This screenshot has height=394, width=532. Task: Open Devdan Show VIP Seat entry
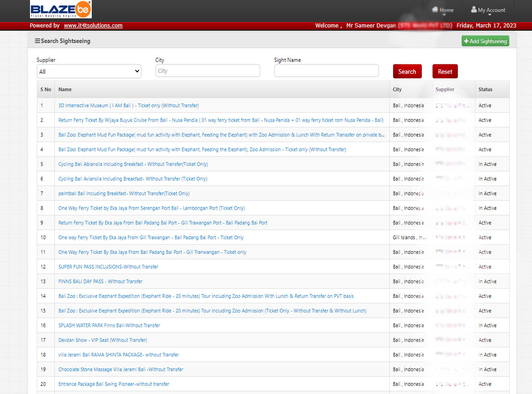click(102, 340)
